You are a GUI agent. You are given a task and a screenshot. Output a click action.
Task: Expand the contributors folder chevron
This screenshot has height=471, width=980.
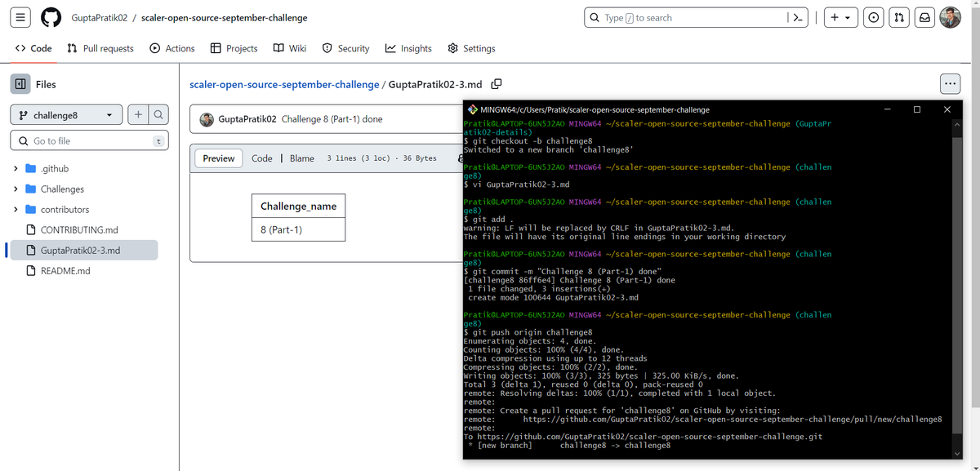16,209
